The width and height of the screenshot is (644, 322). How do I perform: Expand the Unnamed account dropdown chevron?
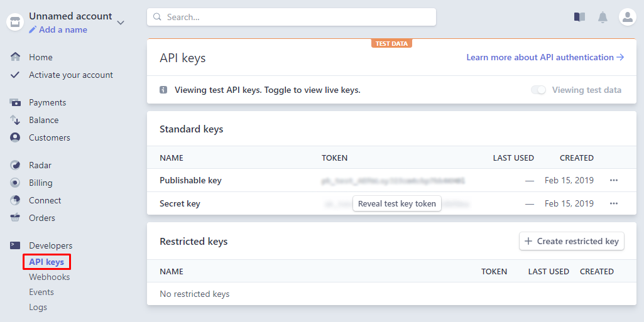(x=121, y=23)
